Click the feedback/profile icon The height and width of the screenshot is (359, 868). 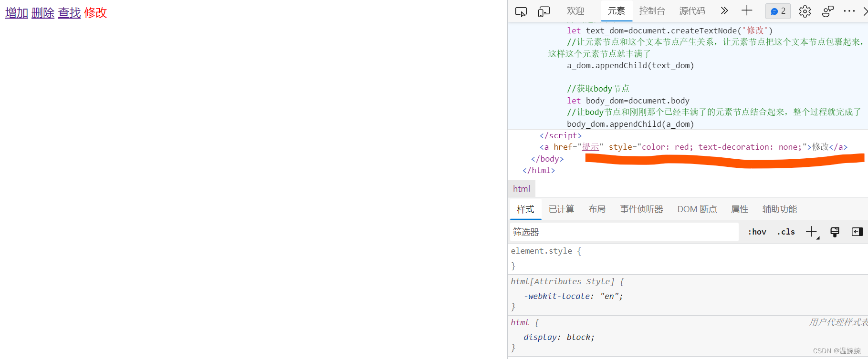point(828,11)
